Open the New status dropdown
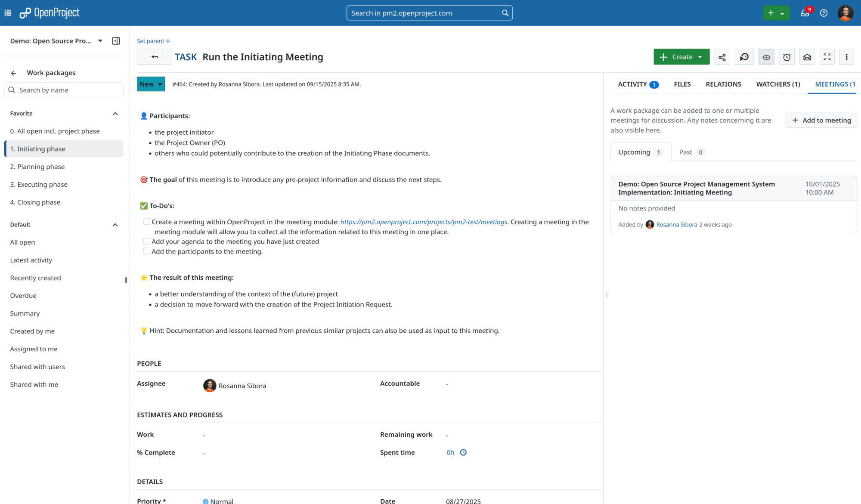This screenshot has height=504, width=861. 150,84
